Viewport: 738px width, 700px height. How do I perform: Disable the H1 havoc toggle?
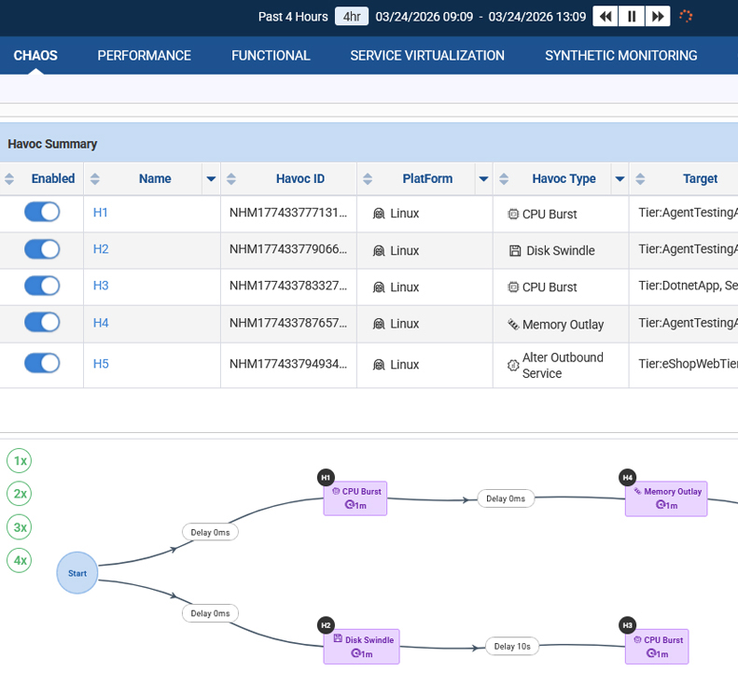(x=42, y=212)
